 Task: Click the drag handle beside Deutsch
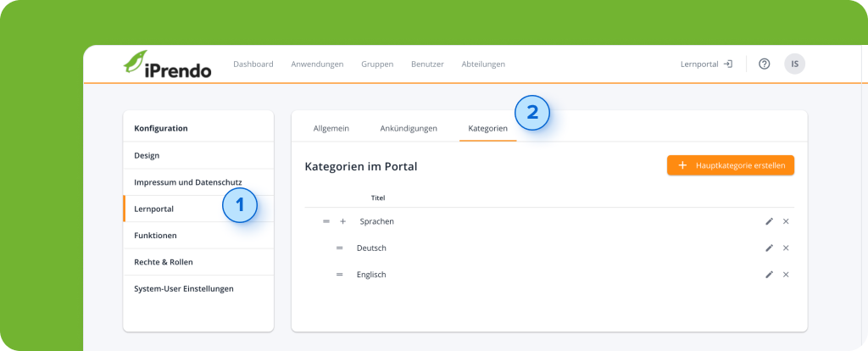[339, 248]
